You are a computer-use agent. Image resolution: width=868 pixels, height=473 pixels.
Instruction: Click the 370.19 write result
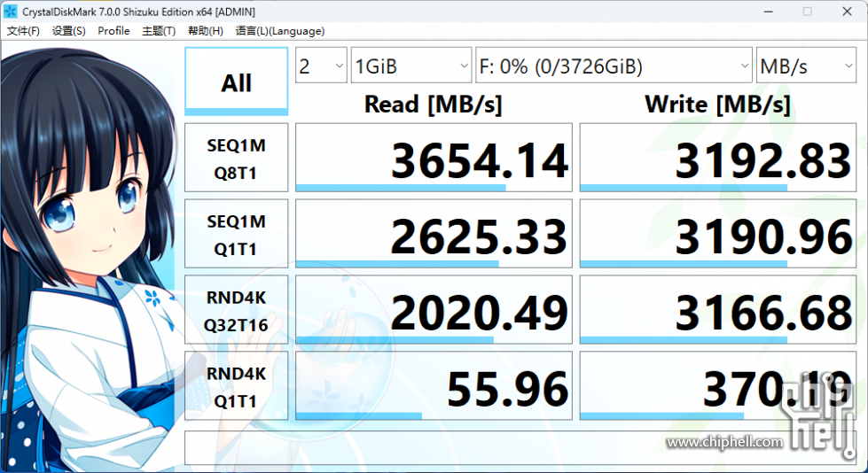(x=718, y=386)
